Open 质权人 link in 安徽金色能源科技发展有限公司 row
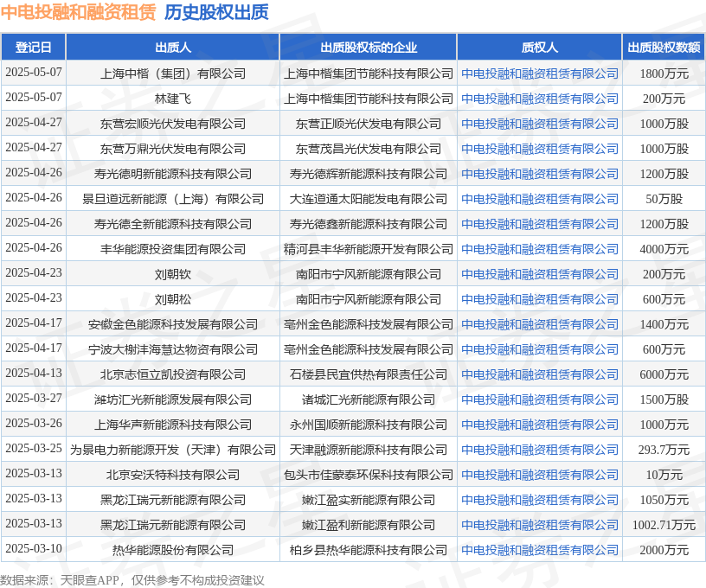This screenshot has height=588, width=706. click(x=539, y=324)
